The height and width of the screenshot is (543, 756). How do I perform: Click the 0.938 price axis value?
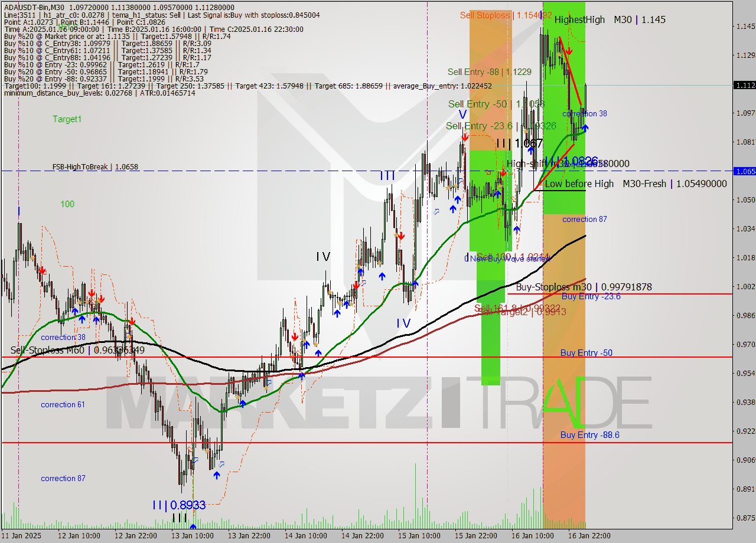[746, 403]
